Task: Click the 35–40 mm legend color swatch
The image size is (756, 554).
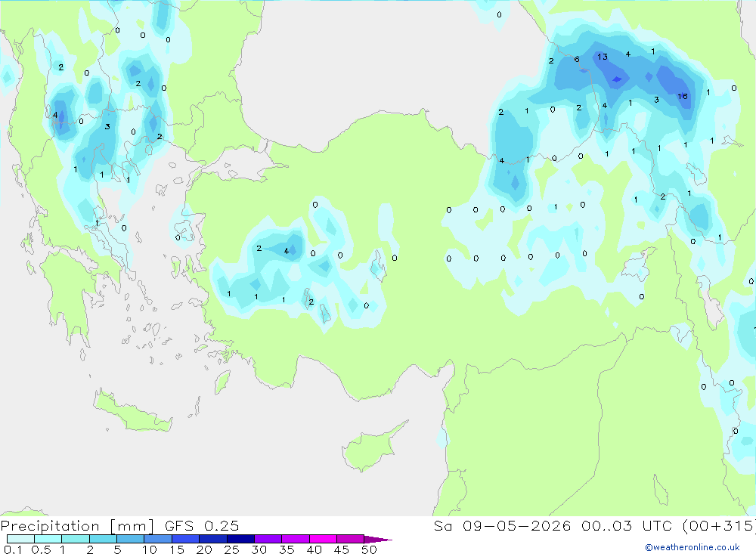Action: tap(295, 539)
